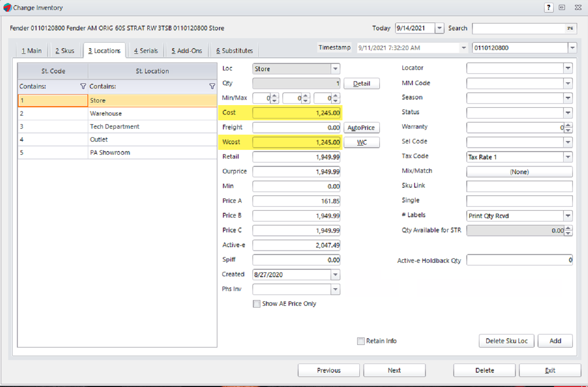
Task: Click the Add button
Action: [555, 341]
